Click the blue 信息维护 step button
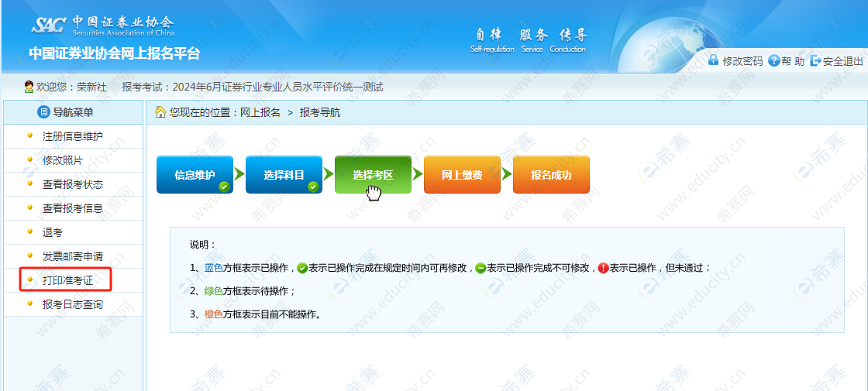Image resolution: width=868 pixels, height=391 pixels. pyautogui.click(x=195, y=175)
